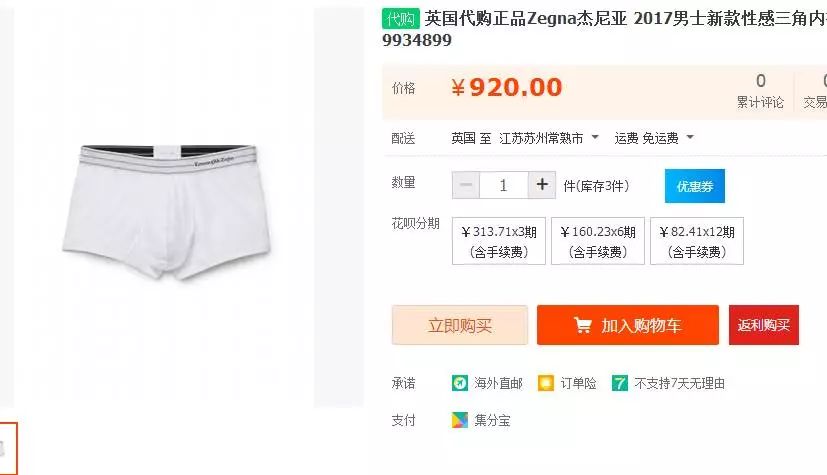
Task: Click the quantity input field
Action: point(504,185)
